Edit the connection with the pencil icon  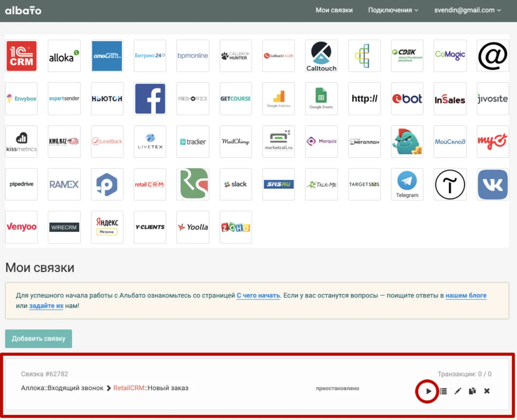pos(458,391)
